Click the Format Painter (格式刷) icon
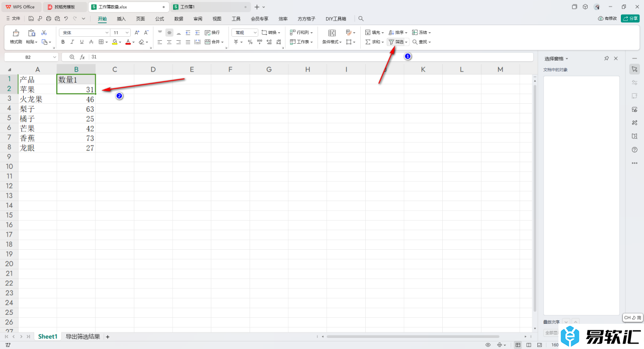Screen dimensions: 644x349 click(x=16, y=33)
